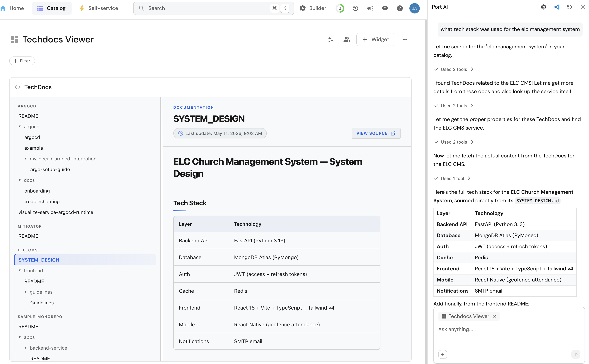The image size is (589, 364).
Task: Click the AI sparkle icon near Widget
Action: pos(331,40)
